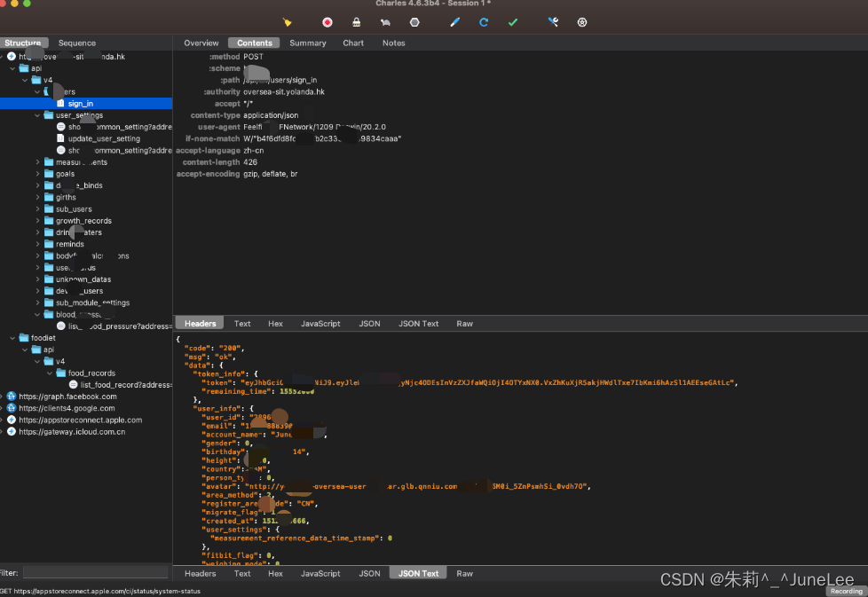Click the Recording status button

click(x=847, y=591)
